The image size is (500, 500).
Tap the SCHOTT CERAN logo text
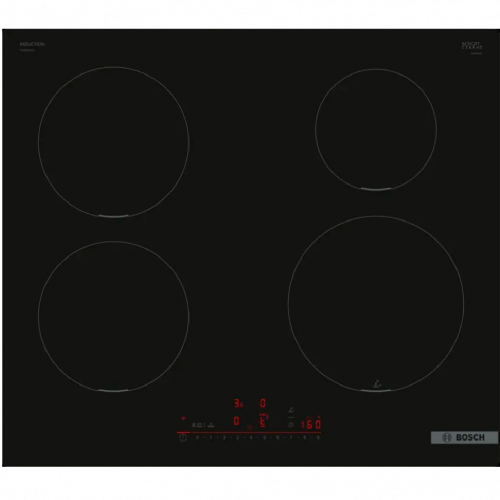pyautogui.click(x=472, y=46)
